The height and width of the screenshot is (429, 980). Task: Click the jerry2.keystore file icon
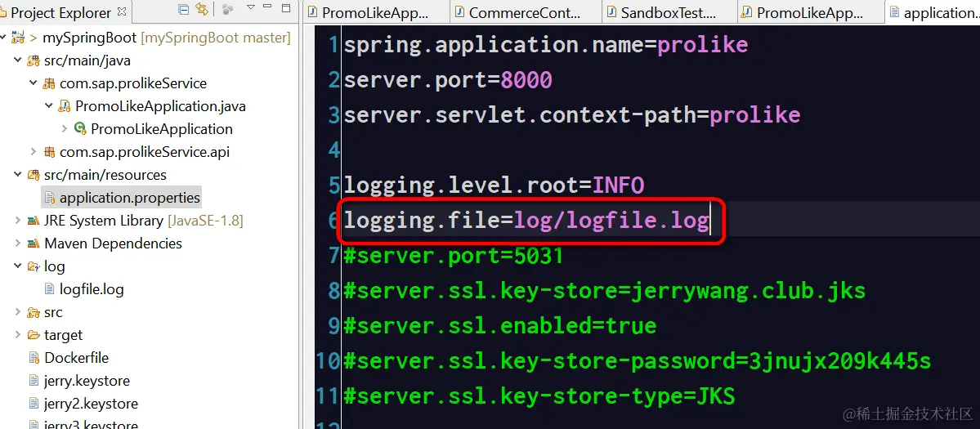pyautogui.click(x=34, y=404)
